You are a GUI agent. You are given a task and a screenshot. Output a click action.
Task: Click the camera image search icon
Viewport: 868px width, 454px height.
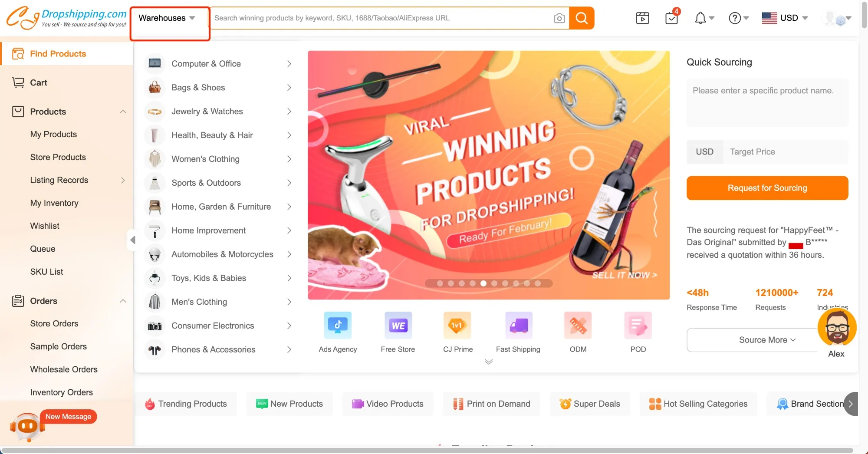(x=559, y=18)
